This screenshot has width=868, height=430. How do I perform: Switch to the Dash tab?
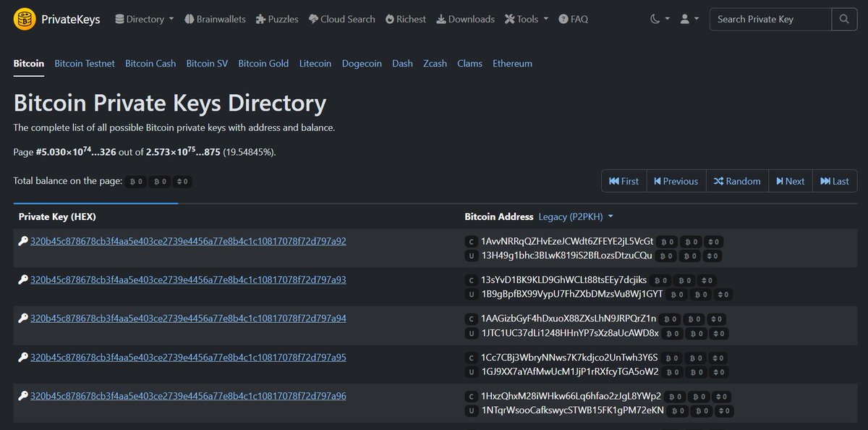[402, 64]
